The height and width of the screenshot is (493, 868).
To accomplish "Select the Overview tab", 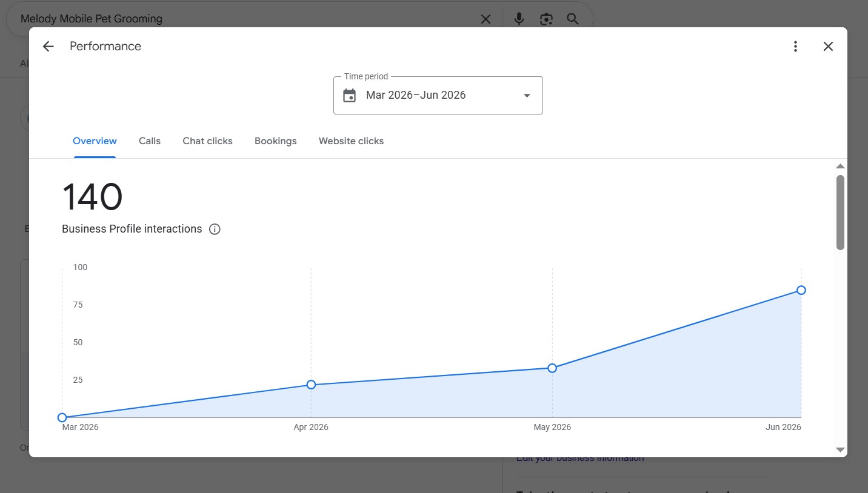I will click(x=95, y=141).
